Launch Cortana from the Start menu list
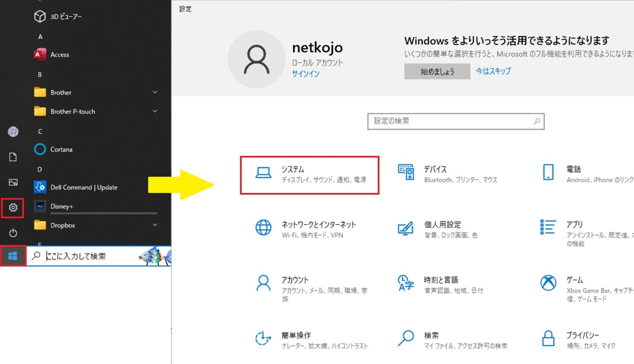Screen dimensions: 634x364 tap(61, 149)
